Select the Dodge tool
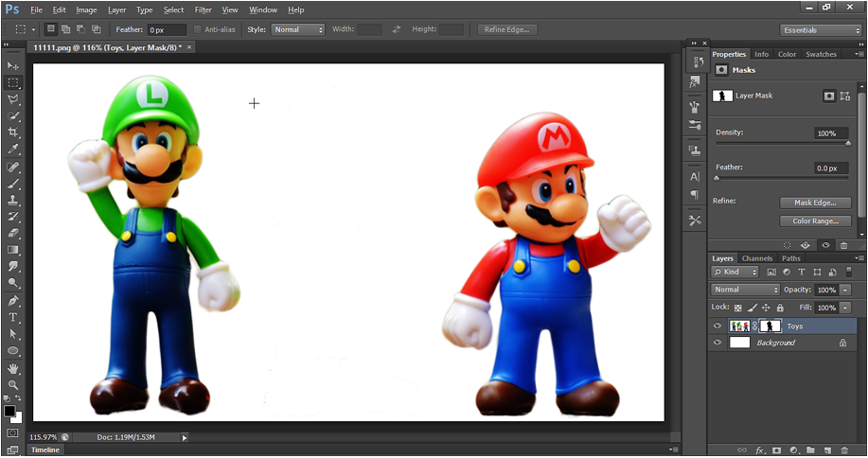Image resolution: width=868 pixels, height=458 pixels. [12, 283]
